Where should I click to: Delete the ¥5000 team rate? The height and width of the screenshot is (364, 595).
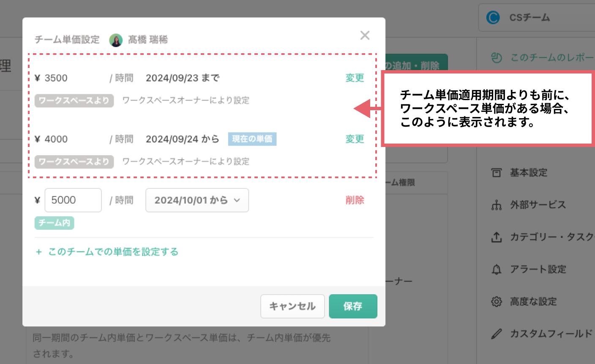[x=355, y=200]
